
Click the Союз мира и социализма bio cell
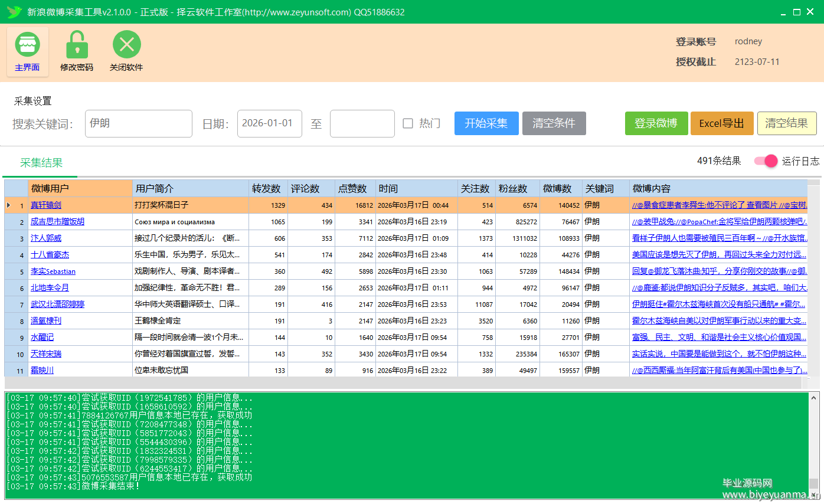191,222
